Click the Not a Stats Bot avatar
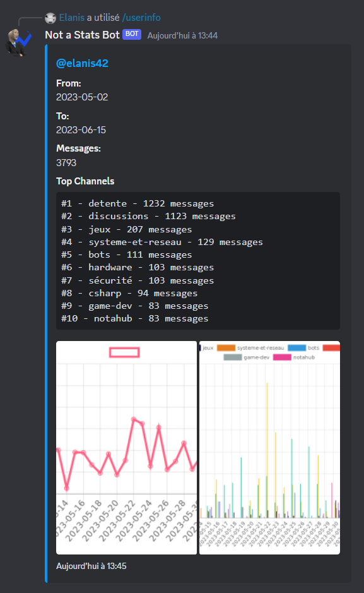The image size is (364, 593). tap(18, 42)
